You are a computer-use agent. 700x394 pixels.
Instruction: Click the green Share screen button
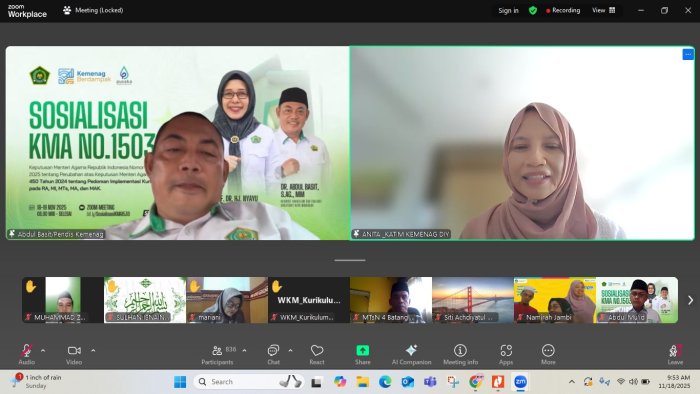point(362,354)
